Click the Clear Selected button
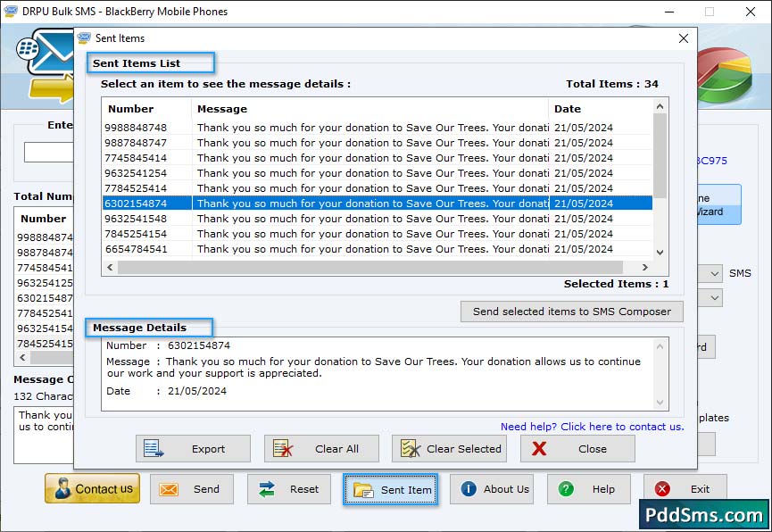 449,448
